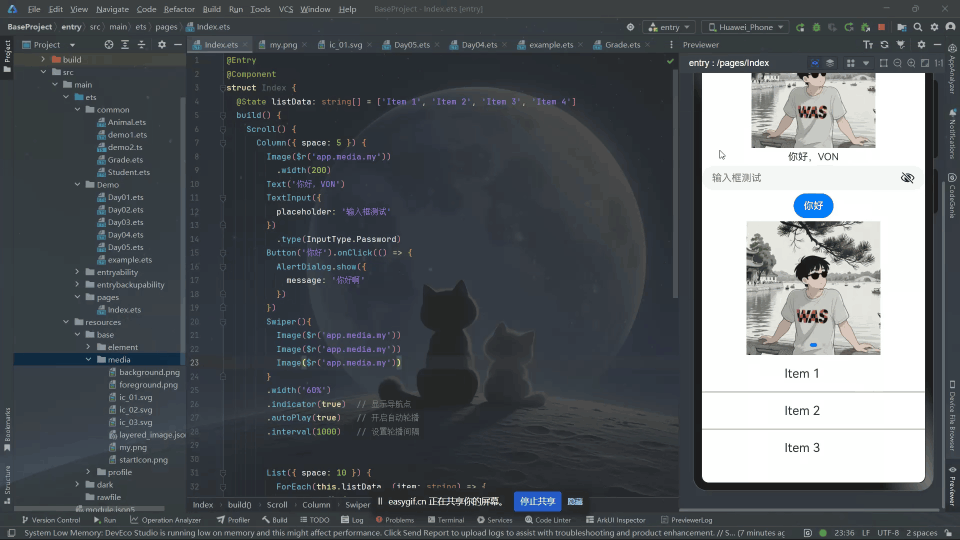Open Previewer multi-device grid icon
960x540 pixels.
tap(850, 63)
